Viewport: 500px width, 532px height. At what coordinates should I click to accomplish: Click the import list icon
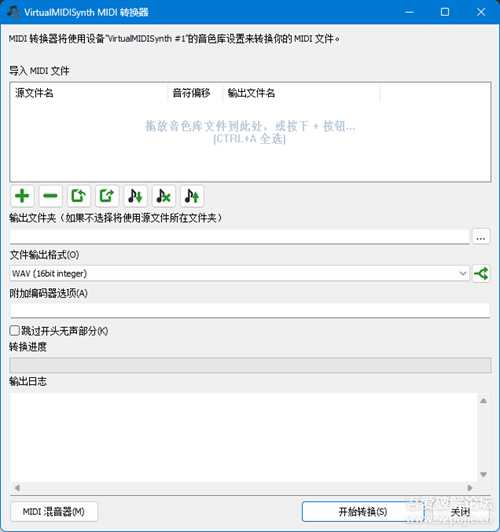[x=79, y=196]
